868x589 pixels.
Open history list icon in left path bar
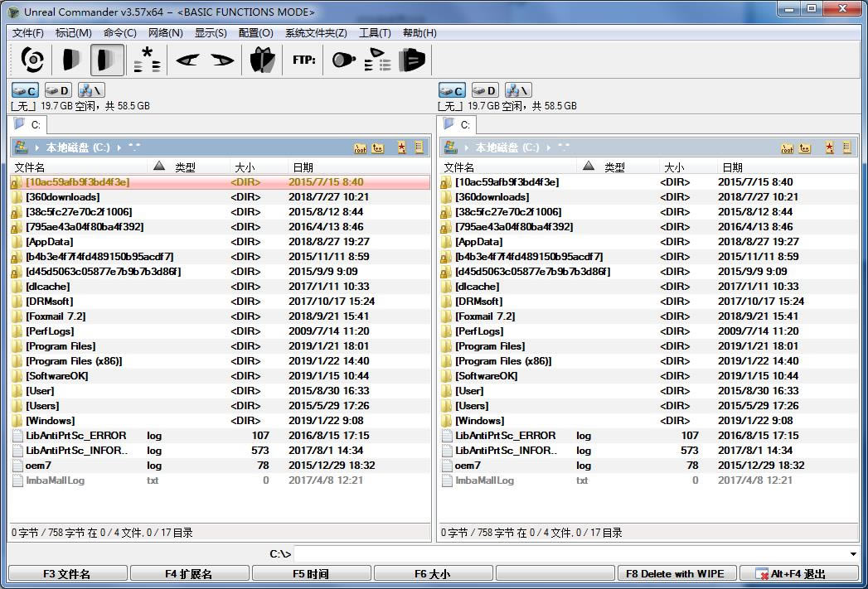pyautogui.click(x=419, y=147)
